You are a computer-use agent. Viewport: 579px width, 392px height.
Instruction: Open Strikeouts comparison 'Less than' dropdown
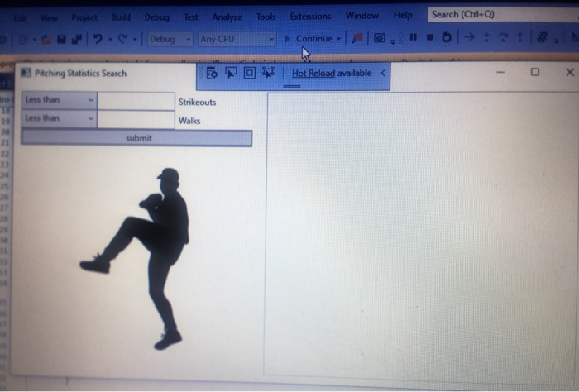(x=59, y=100)
